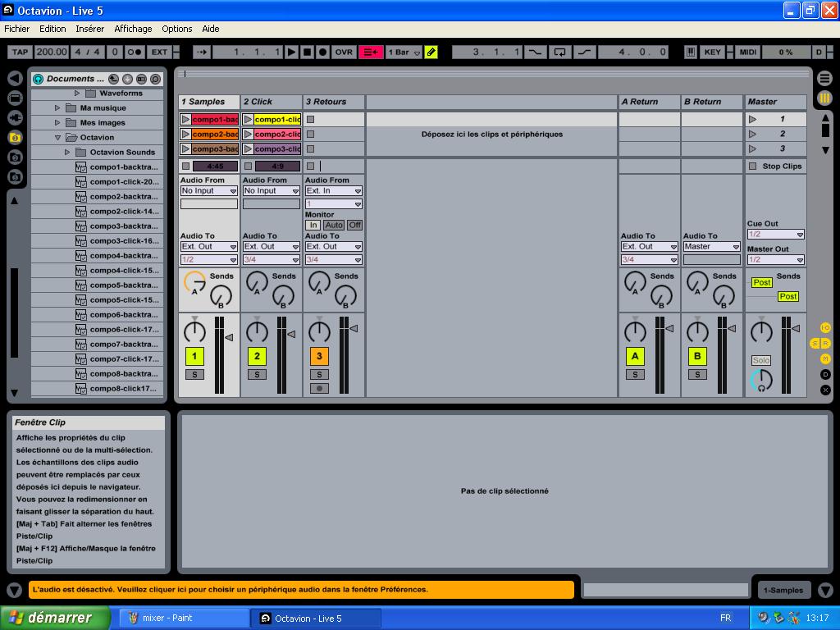This screenshot has width=840, height=630.
Task: Open the Master Out dropdown
Action: (x=776, y=260)
